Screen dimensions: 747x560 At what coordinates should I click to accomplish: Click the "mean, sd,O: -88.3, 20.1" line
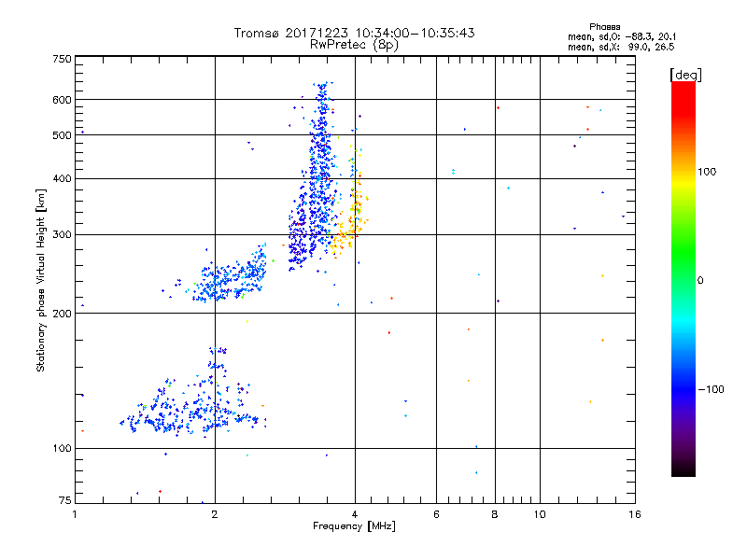pyautogui.click(x=622, y=36)
